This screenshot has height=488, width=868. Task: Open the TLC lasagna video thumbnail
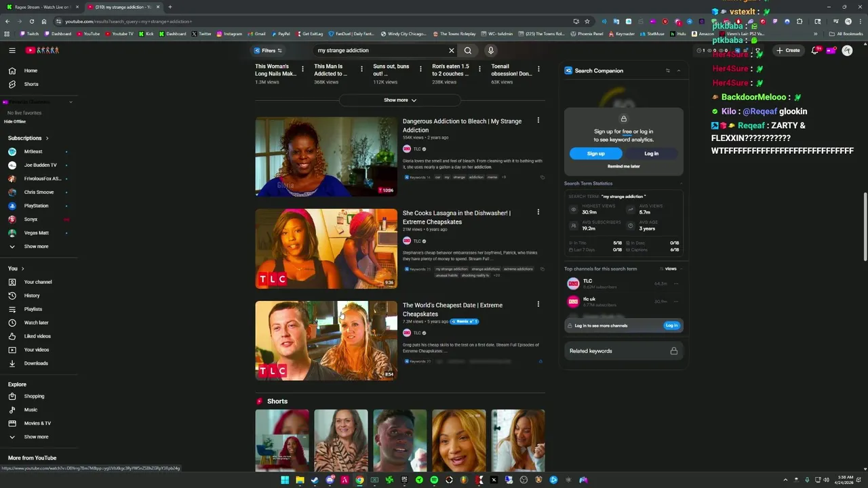(x=326, y=249)
